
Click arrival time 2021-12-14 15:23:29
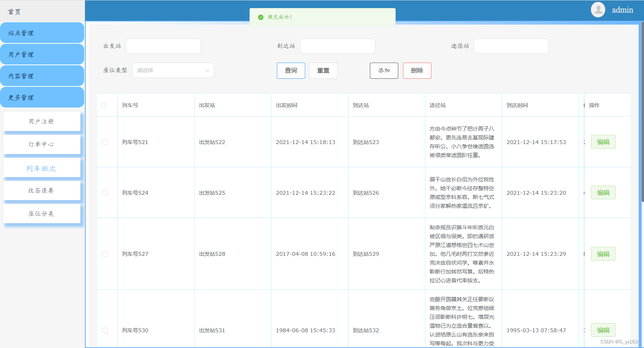tap(536, 254)
